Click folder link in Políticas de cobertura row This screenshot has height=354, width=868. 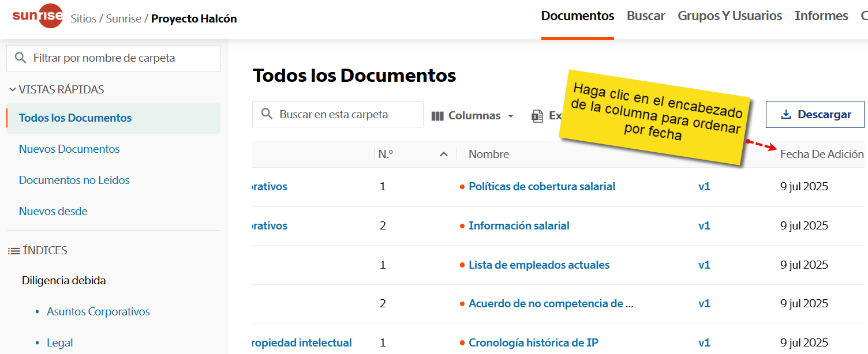click(x=270, y=187)
